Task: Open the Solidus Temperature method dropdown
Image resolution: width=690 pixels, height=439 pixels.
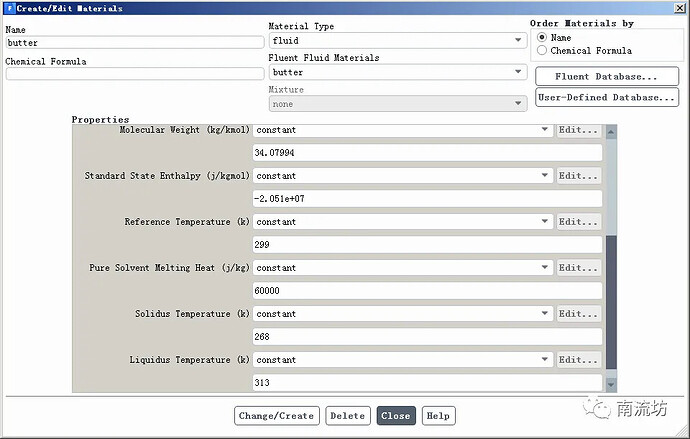Action: pos(403,314)
